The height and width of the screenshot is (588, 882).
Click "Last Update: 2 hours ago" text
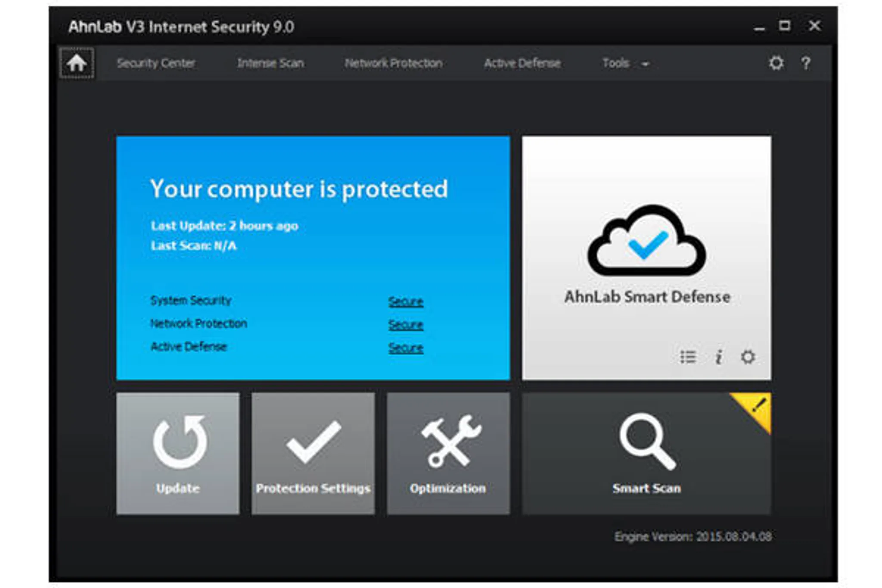coord(224,226)
